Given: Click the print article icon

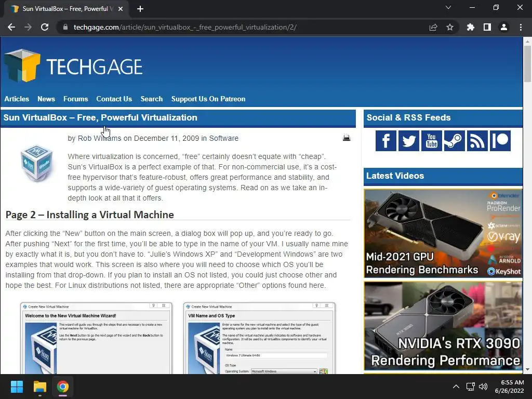Looking at the screenshot, I should click(x=347, y=138).
